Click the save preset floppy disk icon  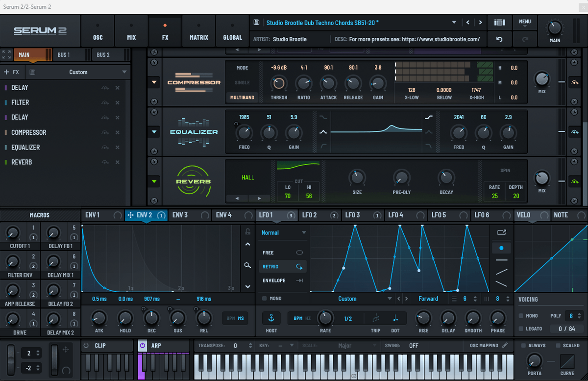256,23
